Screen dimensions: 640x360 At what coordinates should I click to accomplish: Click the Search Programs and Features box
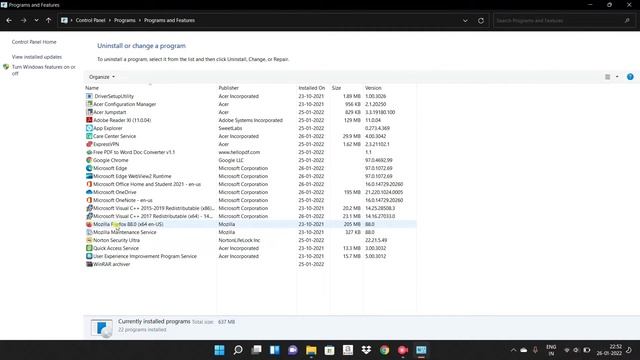point(563,20)
